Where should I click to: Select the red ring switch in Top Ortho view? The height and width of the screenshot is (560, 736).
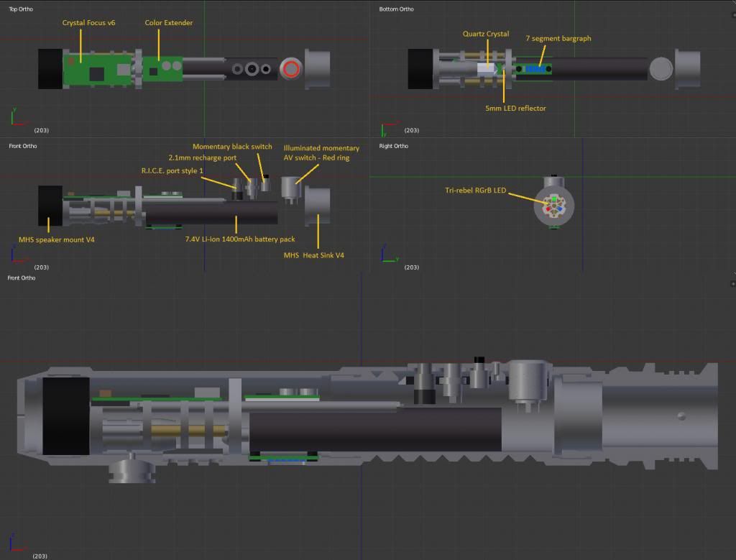(x=291, y=69)
